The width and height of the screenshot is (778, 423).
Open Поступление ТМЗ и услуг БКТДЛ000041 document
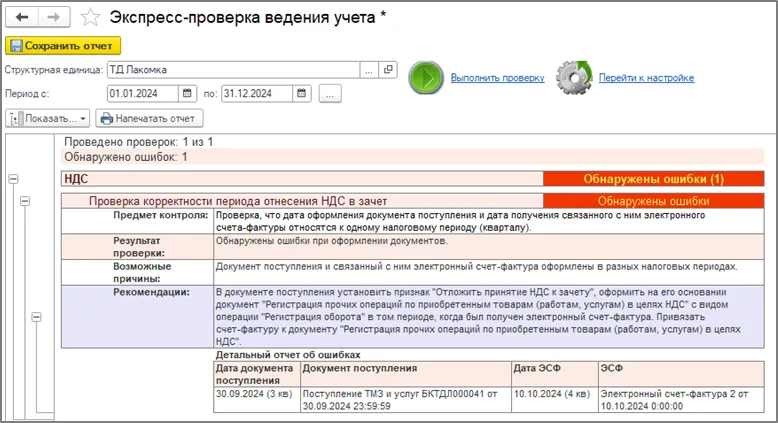coord(406,400)
